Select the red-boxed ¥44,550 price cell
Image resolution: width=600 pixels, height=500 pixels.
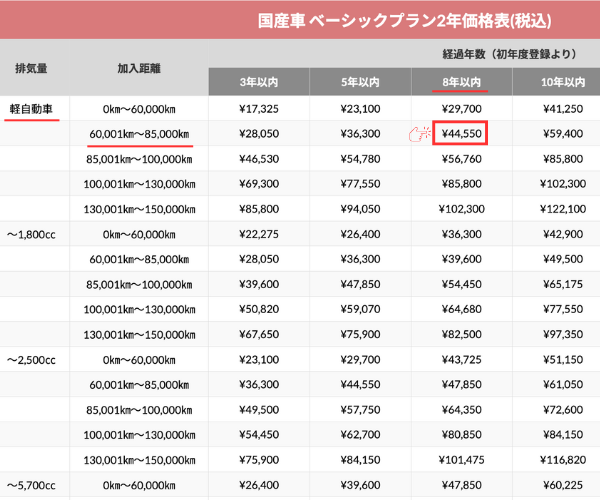click(x=461, y=134)
